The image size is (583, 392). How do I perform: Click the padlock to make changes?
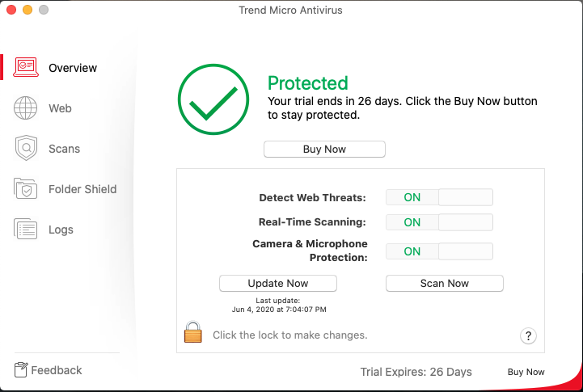pyautogui.click(x=192, y=332)
